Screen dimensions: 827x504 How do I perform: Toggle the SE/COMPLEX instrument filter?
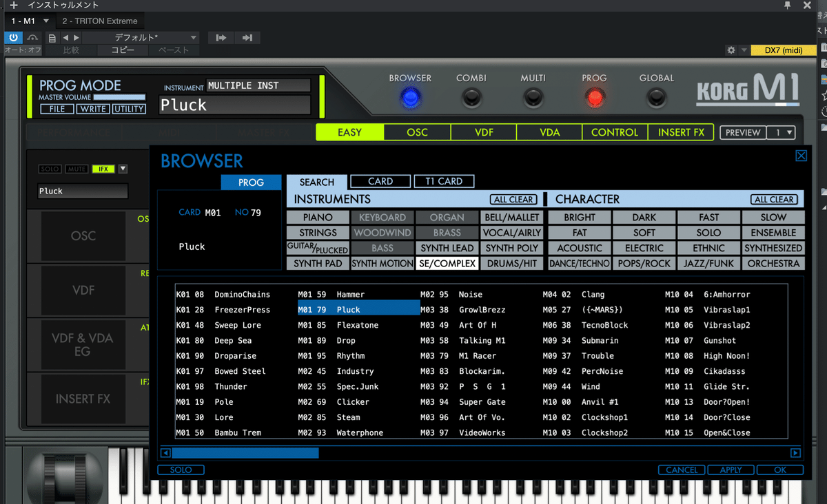pos(447,263)
